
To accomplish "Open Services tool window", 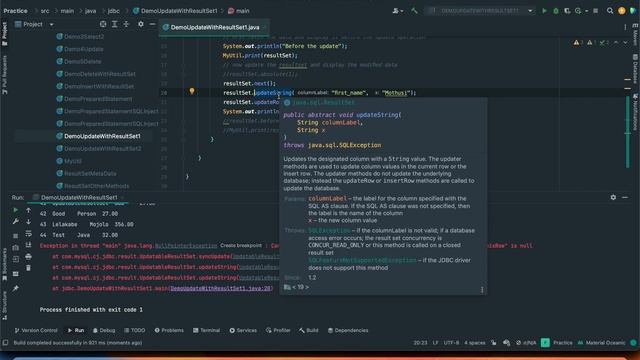I will click(243, 331).
